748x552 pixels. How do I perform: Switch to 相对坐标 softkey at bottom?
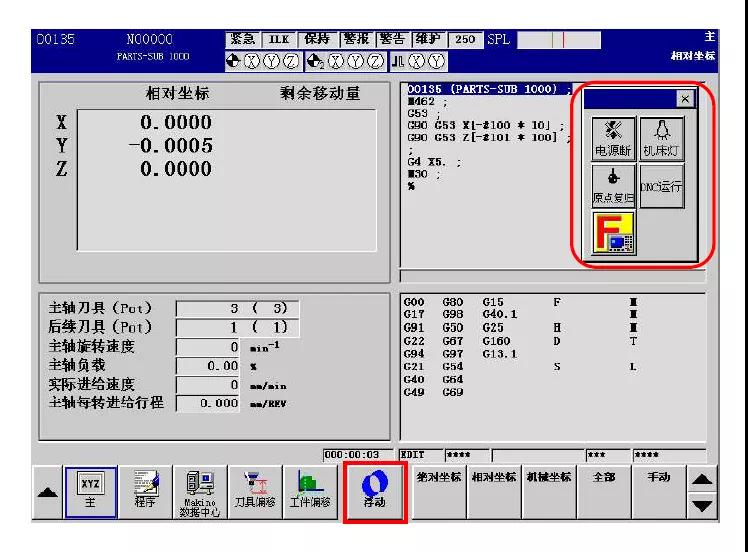pos(494,491)
